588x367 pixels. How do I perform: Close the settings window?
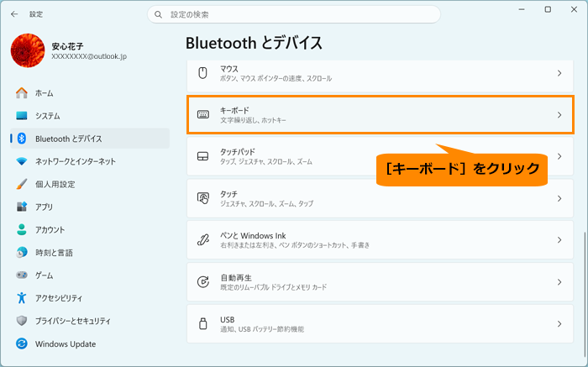(x=574, y=10)
